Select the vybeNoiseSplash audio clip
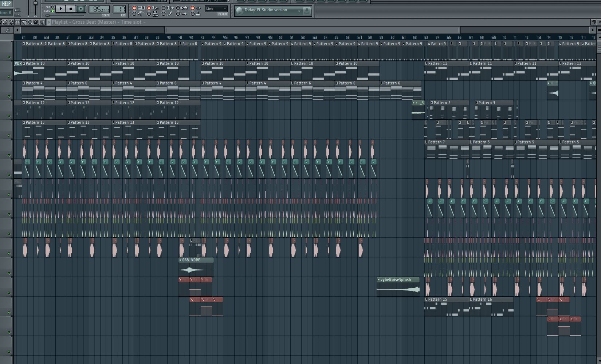The width and height of the screenshot is (601, 364). 398,287
